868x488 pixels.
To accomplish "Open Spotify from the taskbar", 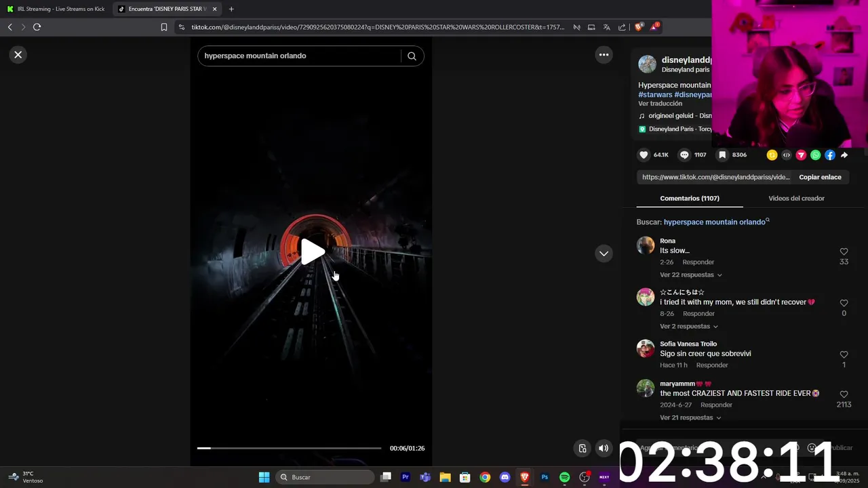I will 564,477.
